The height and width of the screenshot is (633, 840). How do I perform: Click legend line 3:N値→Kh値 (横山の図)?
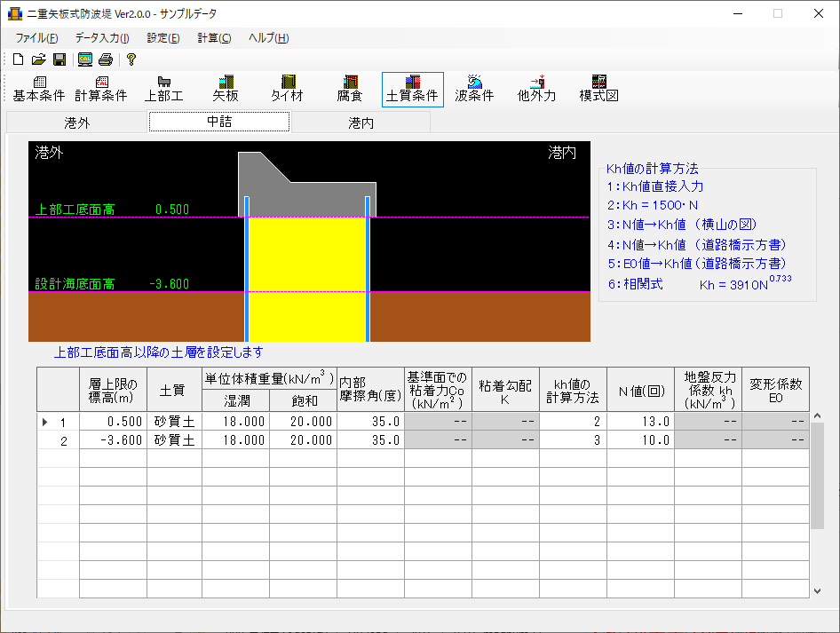[x=682, y=225]
